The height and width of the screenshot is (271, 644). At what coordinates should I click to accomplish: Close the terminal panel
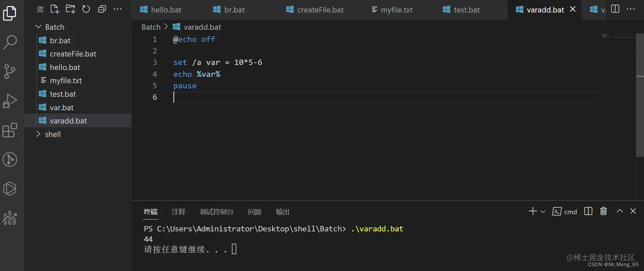(633, 211)
